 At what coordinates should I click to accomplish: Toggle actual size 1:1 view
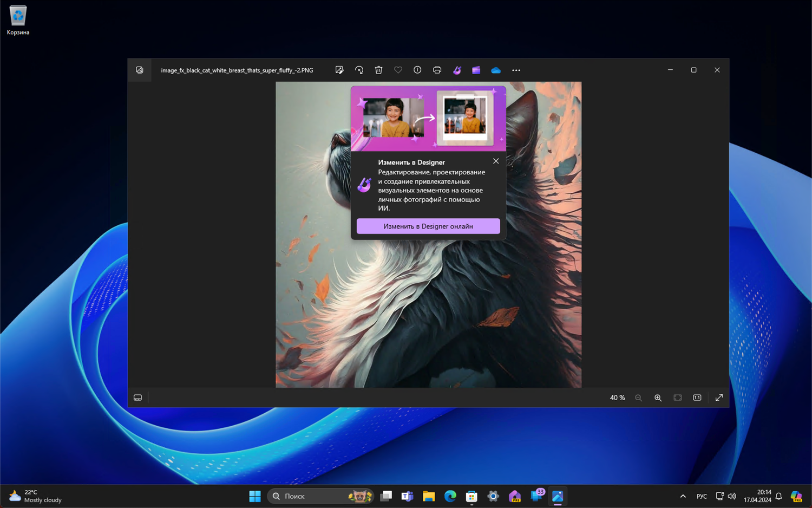point(697,398)
